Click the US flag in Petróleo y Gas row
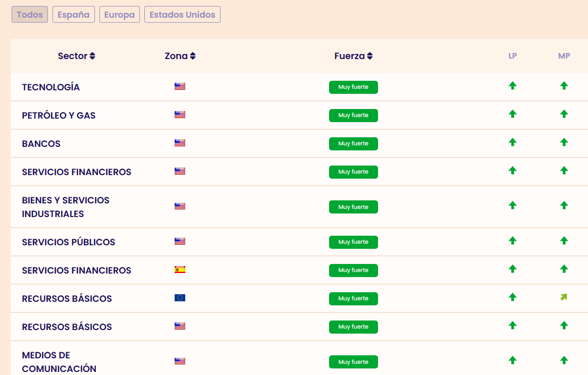The width and height of the screenshot is (588, 375). (180, 115)
